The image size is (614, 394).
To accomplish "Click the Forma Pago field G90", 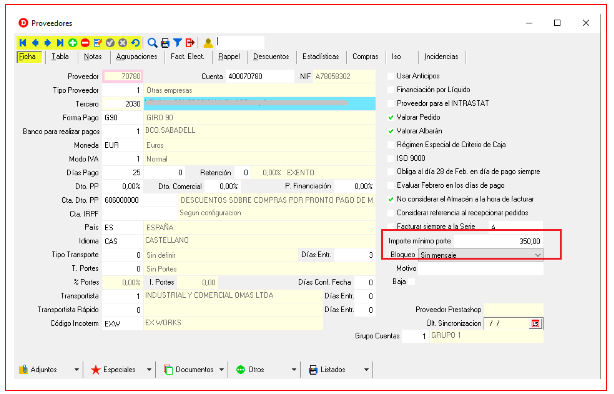I will tap(123, 117).
